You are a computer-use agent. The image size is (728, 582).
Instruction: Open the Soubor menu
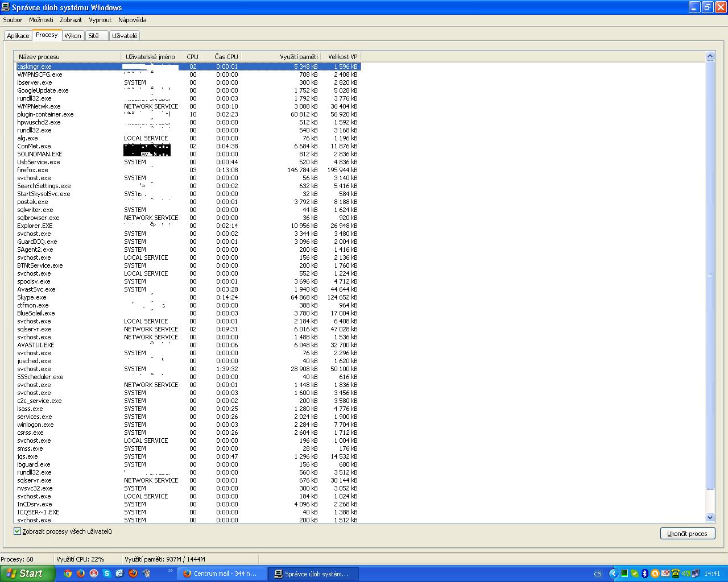[x=13, y=20]
